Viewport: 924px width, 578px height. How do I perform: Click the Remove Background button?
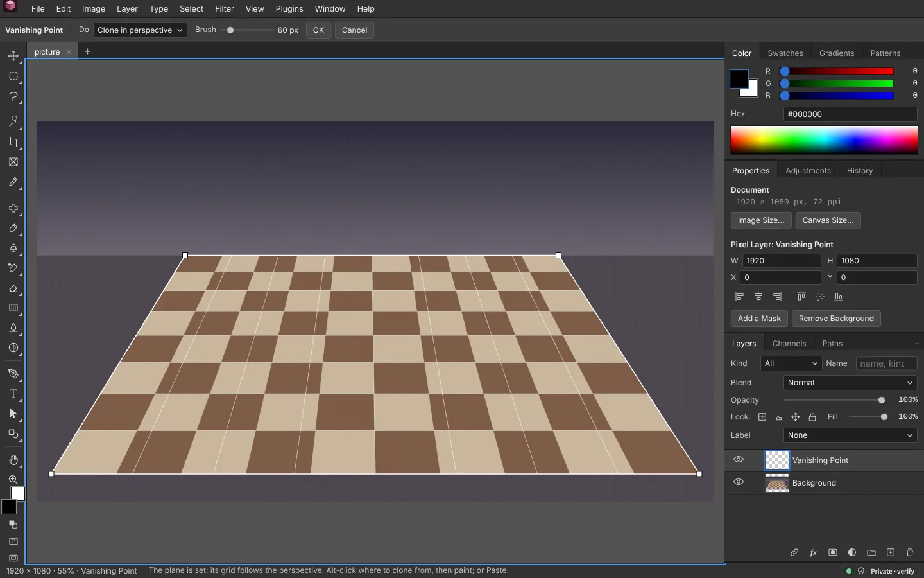click(x=836, y=319)
